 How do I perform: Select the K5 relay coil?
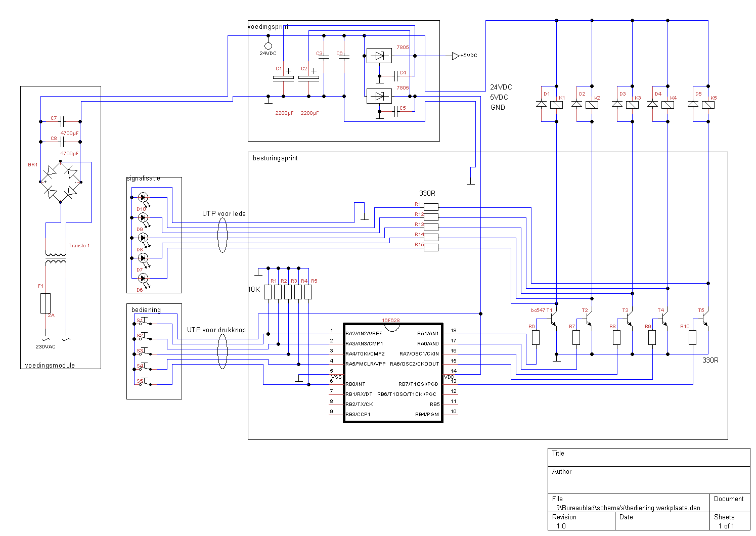point(708,105)
